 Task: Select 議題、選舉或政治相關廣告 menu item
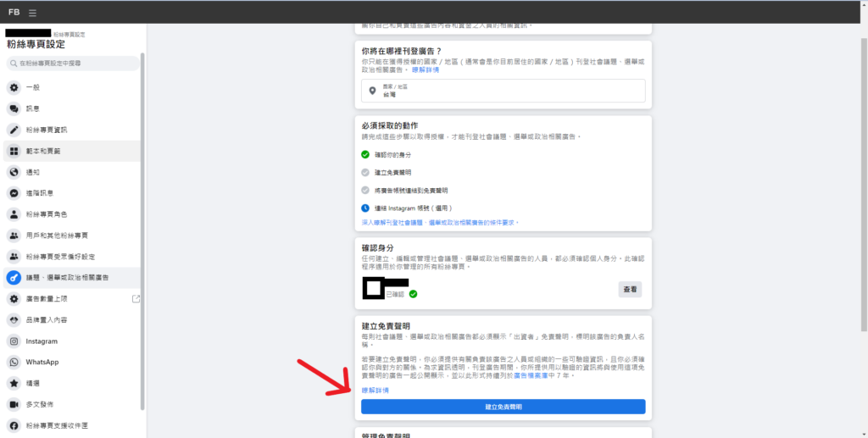click(72, 278)
